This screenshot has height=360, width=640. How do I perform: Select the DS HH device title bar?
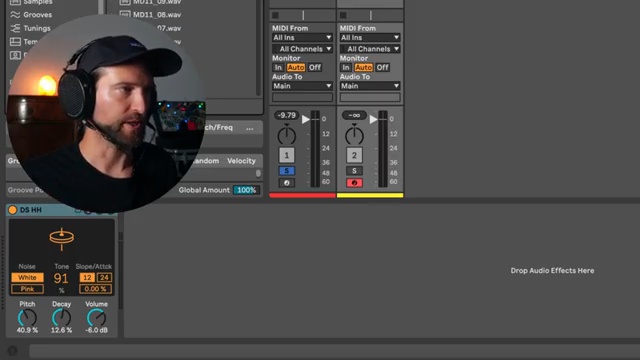click(62, 210)
